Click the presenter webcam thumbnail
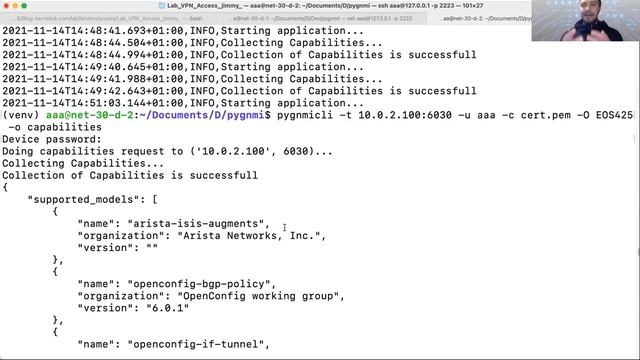The image size is (640, 360). (586, 20)
